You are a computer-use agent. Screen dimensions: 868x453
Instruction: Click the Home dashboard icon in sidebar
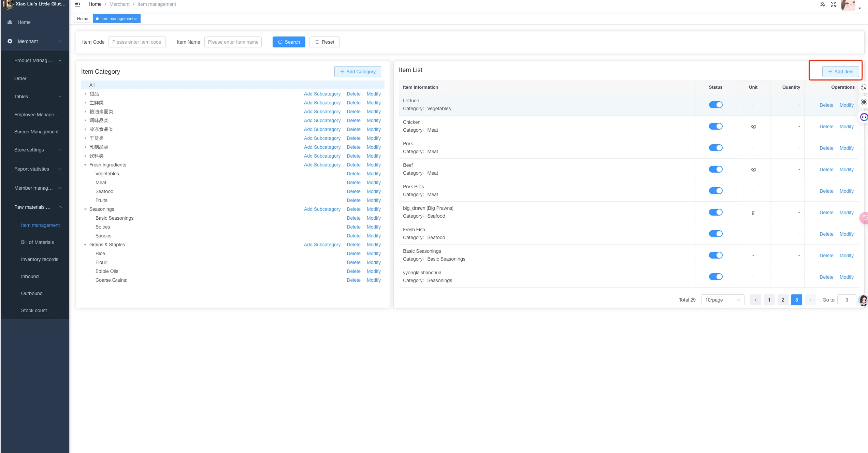[10, 22]
